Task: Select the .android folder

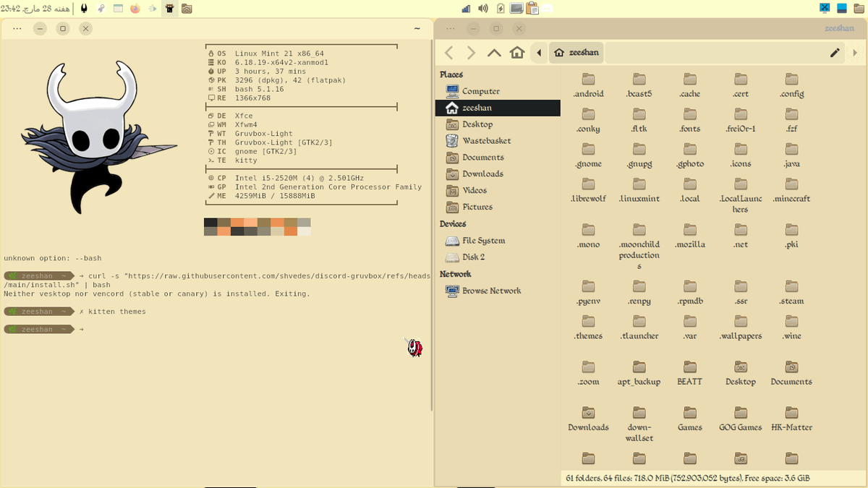Action: point(588,85)
